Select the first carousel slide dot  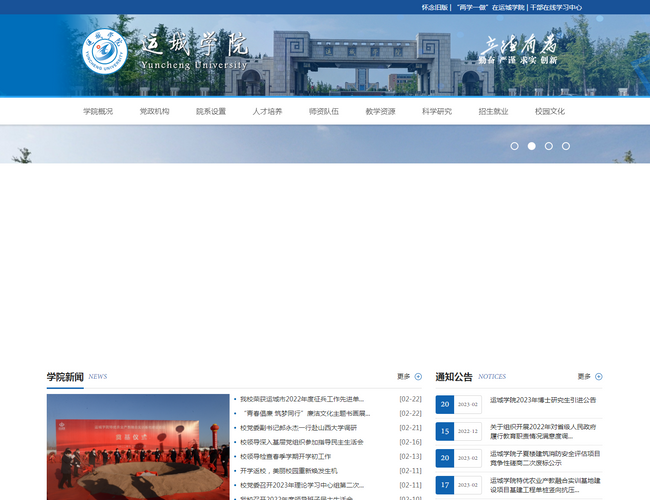[x=514, y=146]
